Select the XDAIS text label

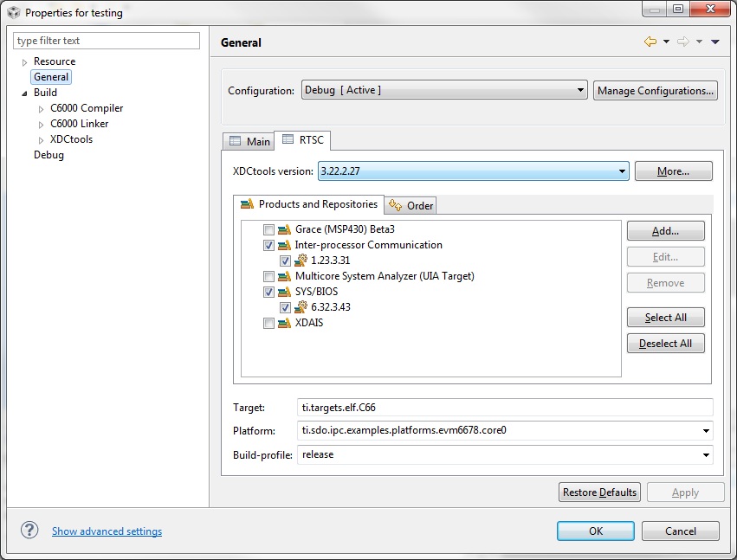(309, 323)
